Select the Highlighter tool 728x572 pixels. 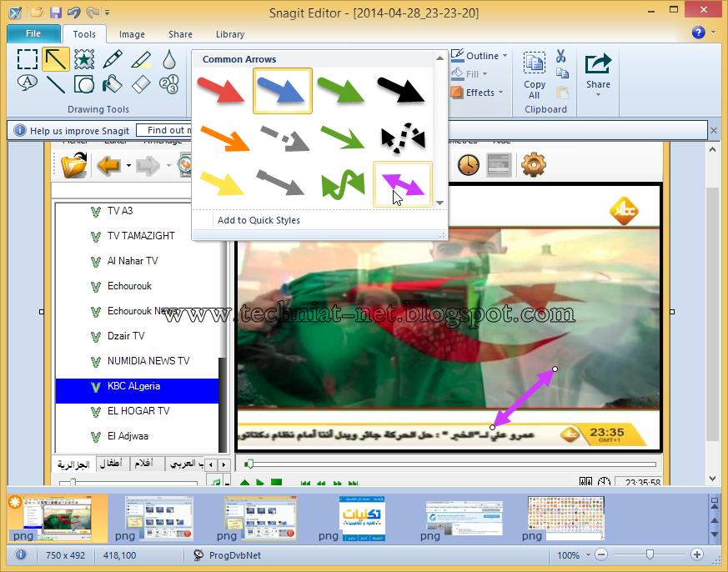click(141, 59)
